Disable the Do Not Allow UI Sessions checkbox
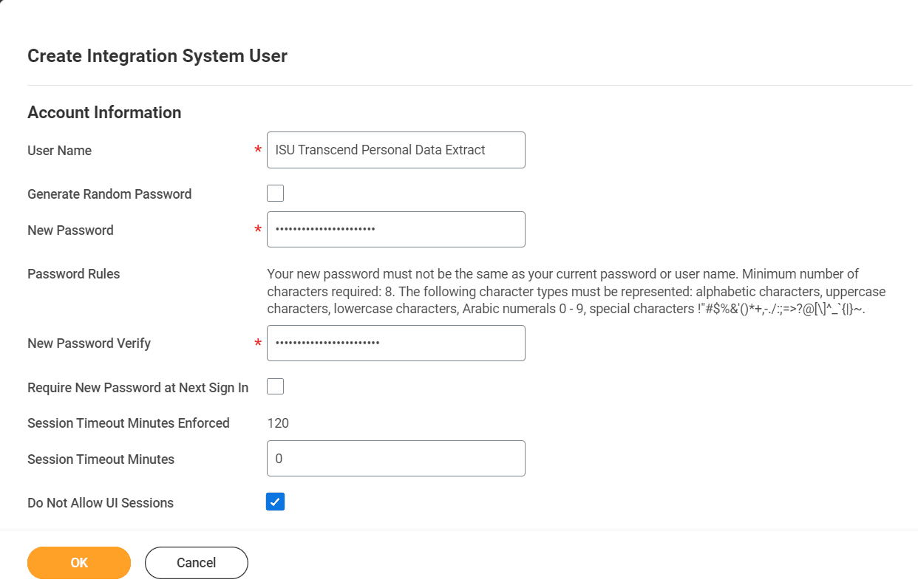The width and height of the screenshot is (918, 588). (275, 502)
